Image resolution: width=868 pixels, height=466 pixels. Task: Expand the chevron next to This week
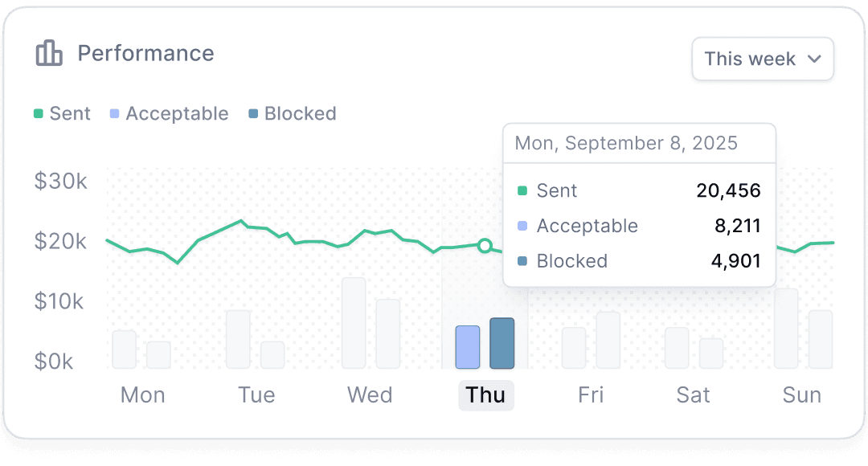click(814, 59)
